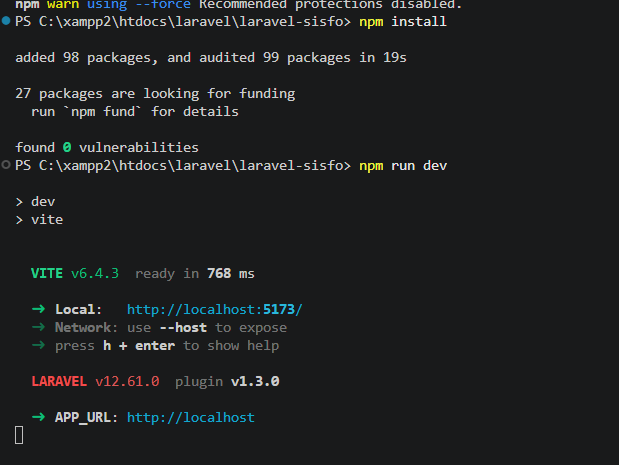This screenshot has height=465, width=619.
Task: Open the APP_URL http://localhost link
Action: click(x=191, y=417)
